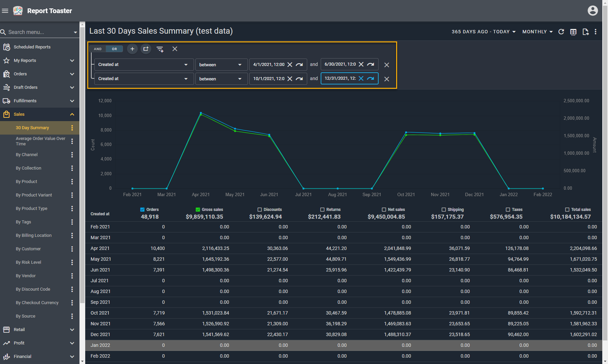The image size is (608, 364).
Task: Remove the first Created at filter row
Action: coord(387,65)
